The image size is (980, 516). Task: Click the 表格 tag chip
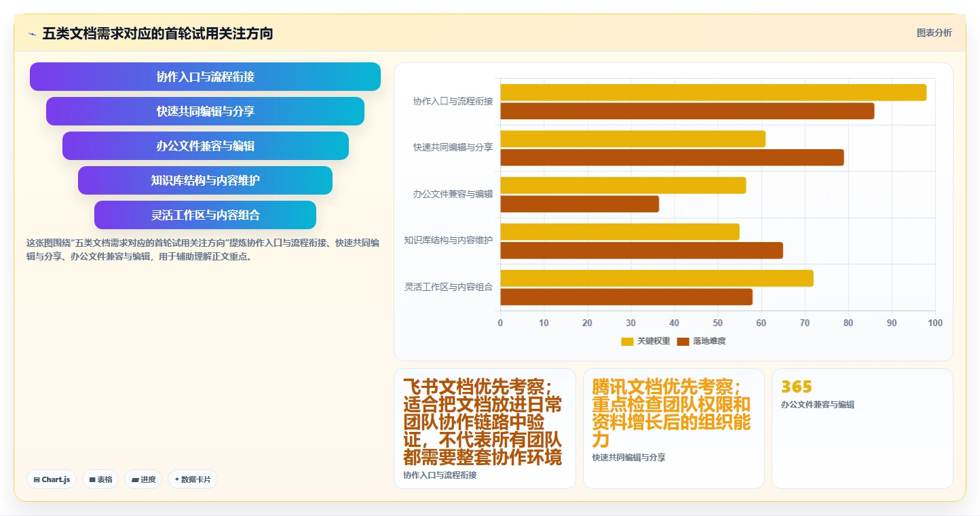[x=100, y=479]
